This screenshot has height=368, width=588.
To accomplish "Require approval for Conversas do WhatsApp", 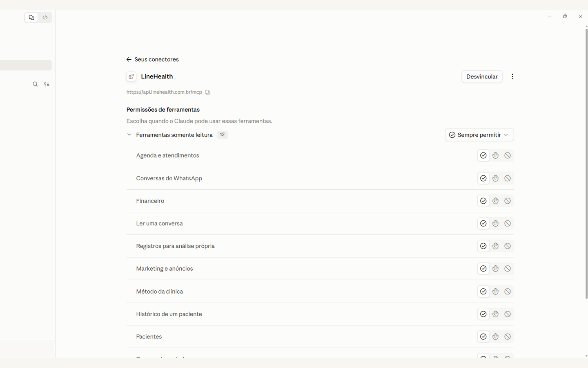I will pos(495,178).
